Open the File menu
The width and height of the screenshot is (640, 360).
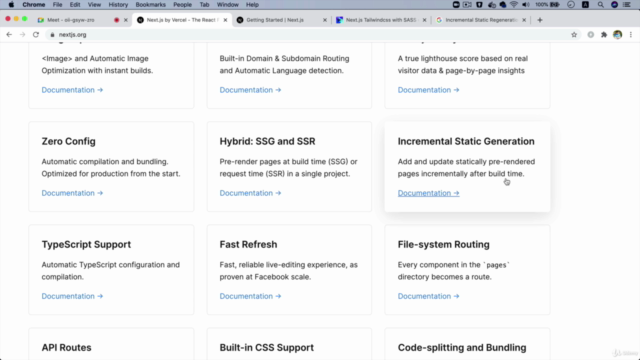point(57,4)
